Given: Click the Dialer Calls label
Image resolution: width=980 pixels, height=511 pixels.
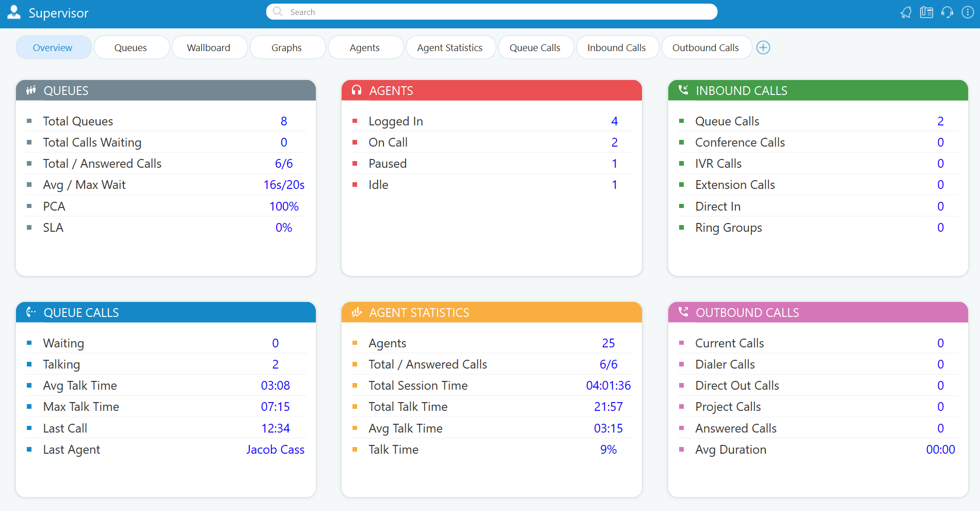Looking at the screenshot, I should point(725,364).
